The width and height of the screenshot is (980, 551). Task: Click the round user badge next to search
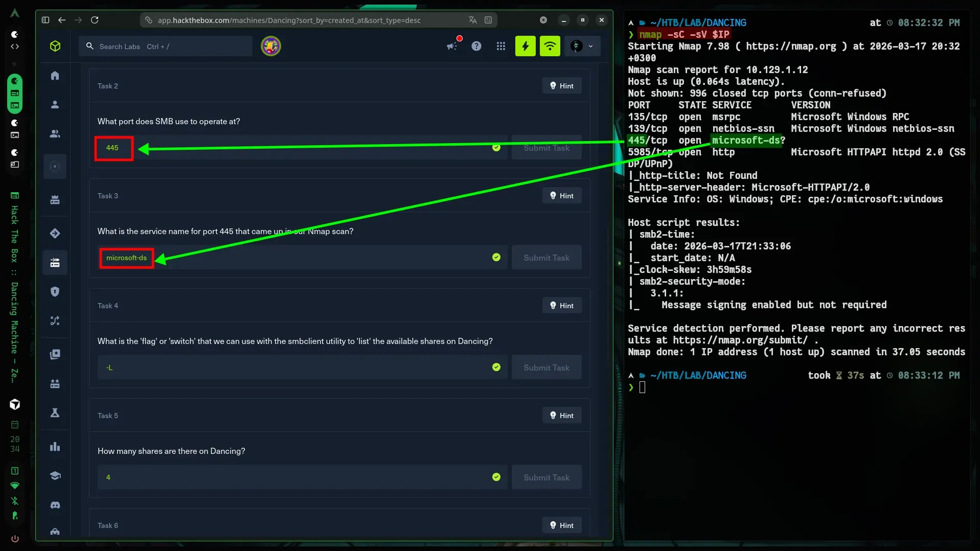tap(271, 46)
